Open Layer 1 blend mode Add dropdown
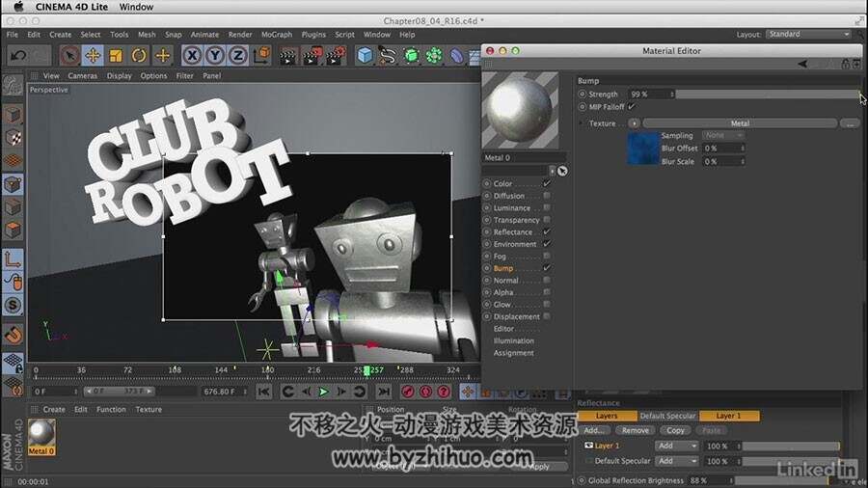The image size is (868, 488). click(677, 446)
